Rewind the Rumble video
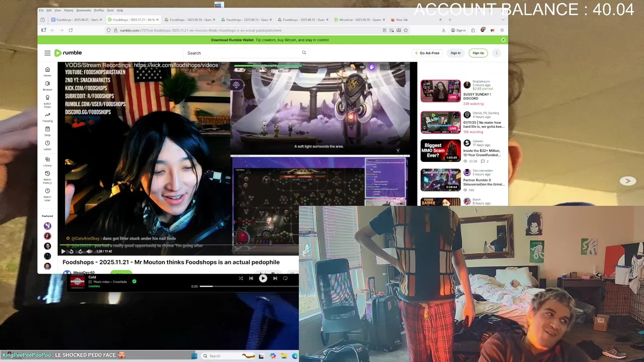Screen dimensions: 644x362 [71, 251]
